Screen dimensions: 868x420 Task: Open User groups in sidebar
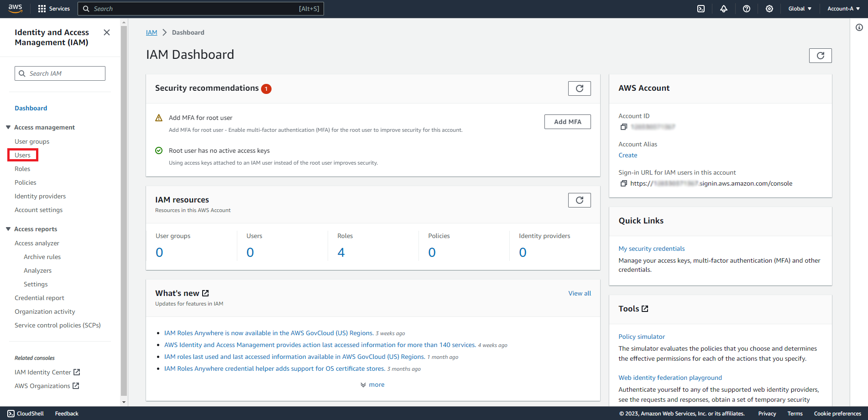(x=32, y=141)
